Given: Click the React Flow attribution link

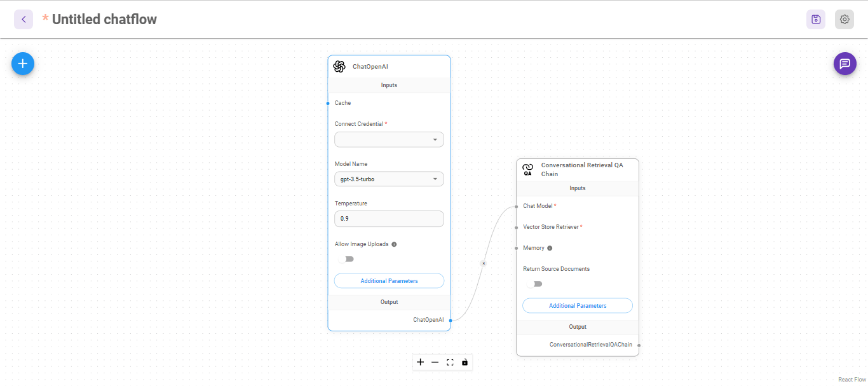Looking at the screenshot, I should pyautogui.click(x=851, y=380).
